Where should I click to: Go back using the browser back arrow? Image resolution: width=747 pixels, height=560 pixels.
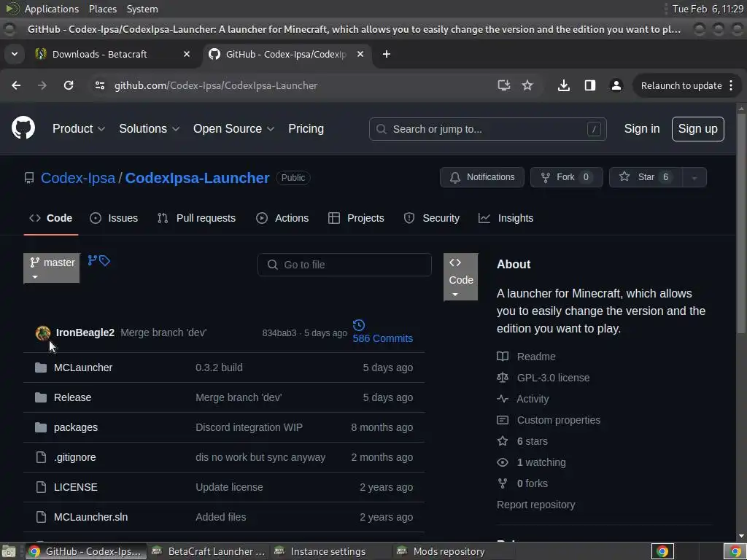(16, 86)
